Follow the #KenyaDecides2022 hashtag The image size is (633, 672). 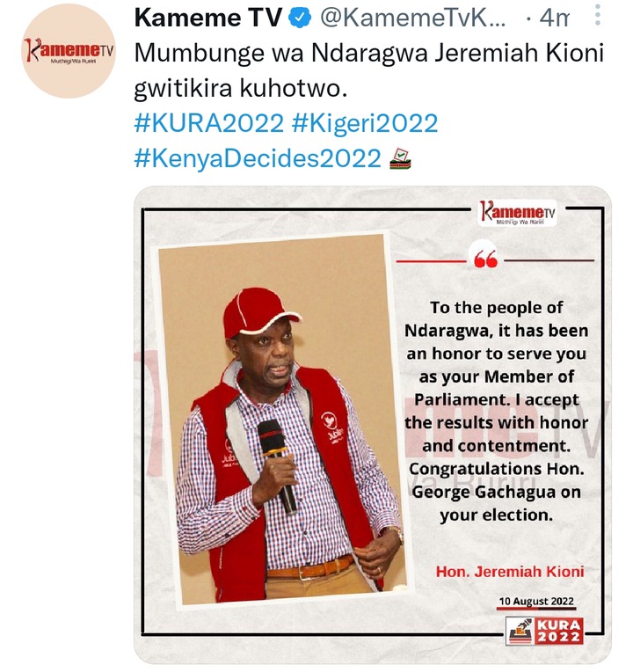(258, 158)
